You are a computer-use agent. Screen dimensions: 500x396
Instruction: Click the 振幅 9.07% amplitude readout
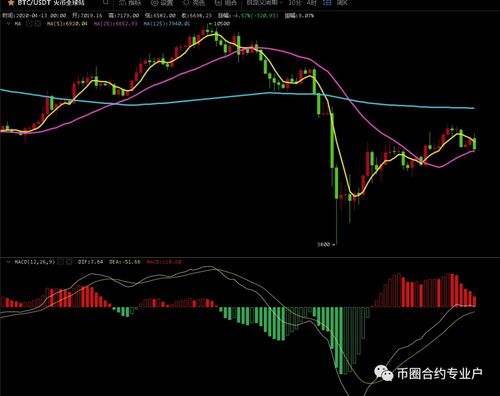[299, 15]
